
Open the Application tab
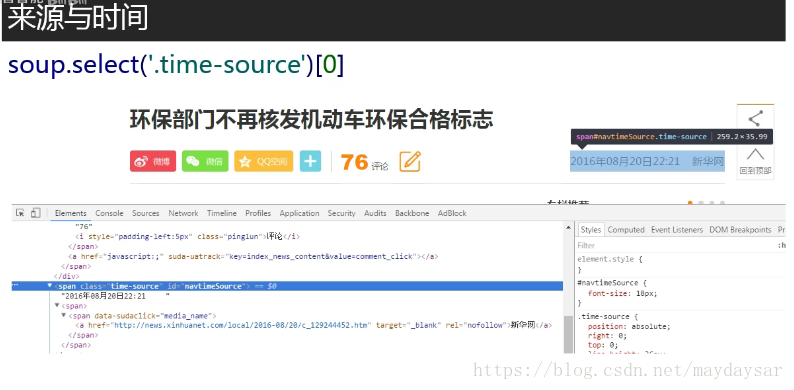[x=300, y=213]
